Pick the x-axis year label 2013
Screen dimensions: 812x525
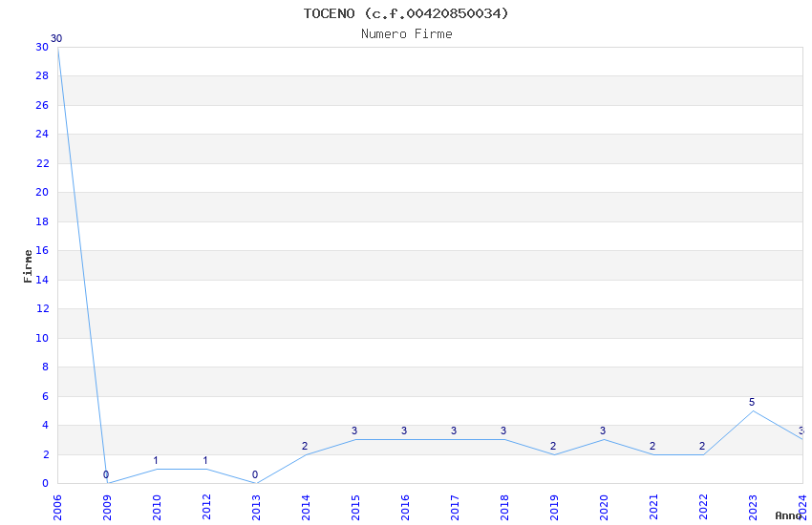pos(256,507)
